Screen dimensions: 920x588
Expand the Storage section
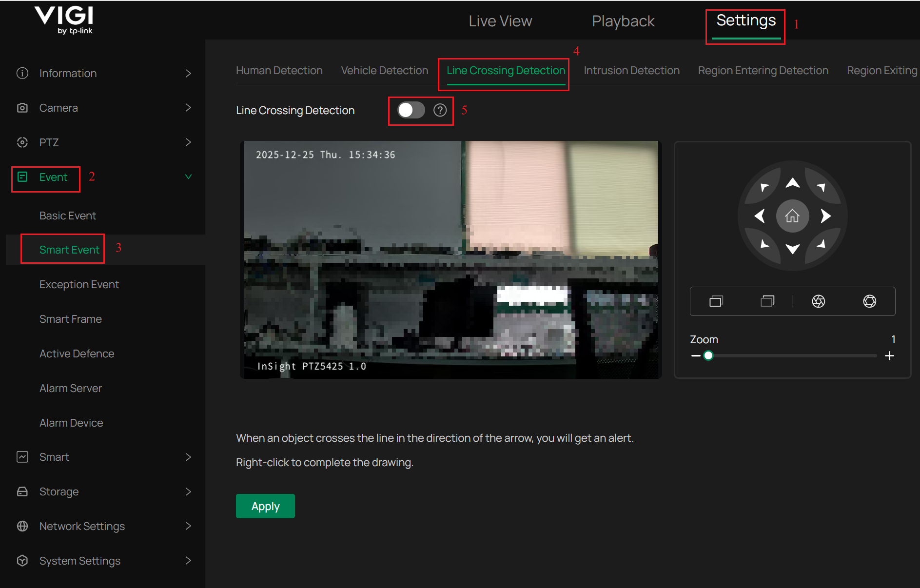tap(188, 491)
